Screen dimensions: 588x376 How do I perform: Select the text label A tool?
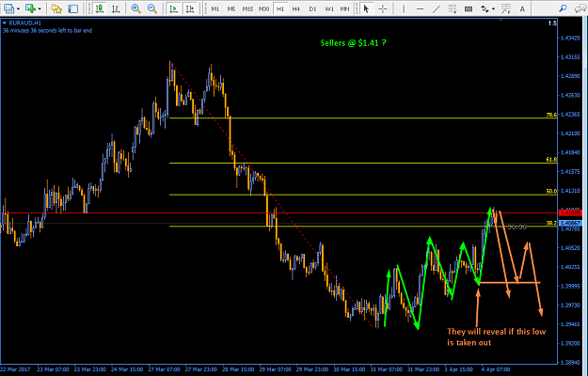(522, 8)
